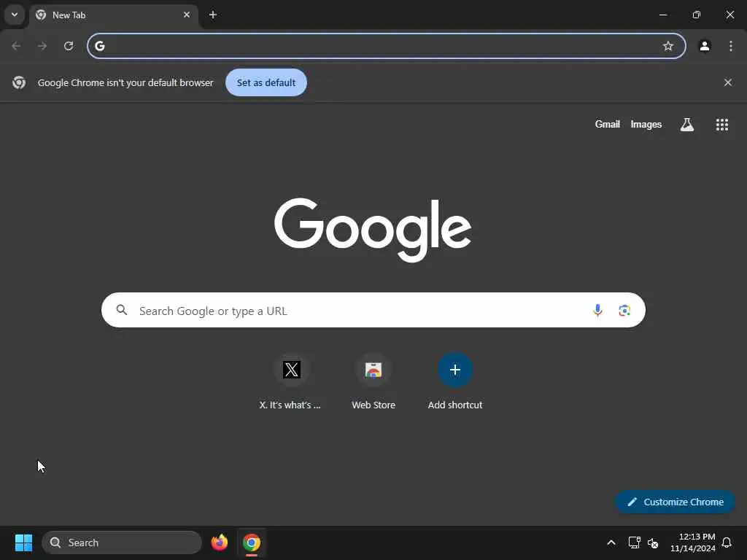The width and height of the screenshot is (747, 560).
Task: Open Customize Chrome panel
Action: coord(675,502)
